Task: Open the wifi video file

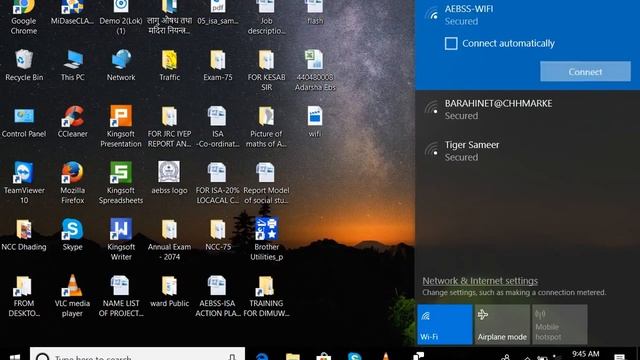Action: (x=315, y=122)
